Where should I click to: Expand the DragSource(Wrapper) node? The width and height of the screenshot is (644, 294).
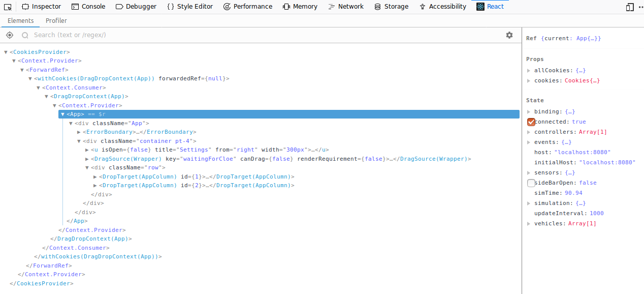point(87,159)
